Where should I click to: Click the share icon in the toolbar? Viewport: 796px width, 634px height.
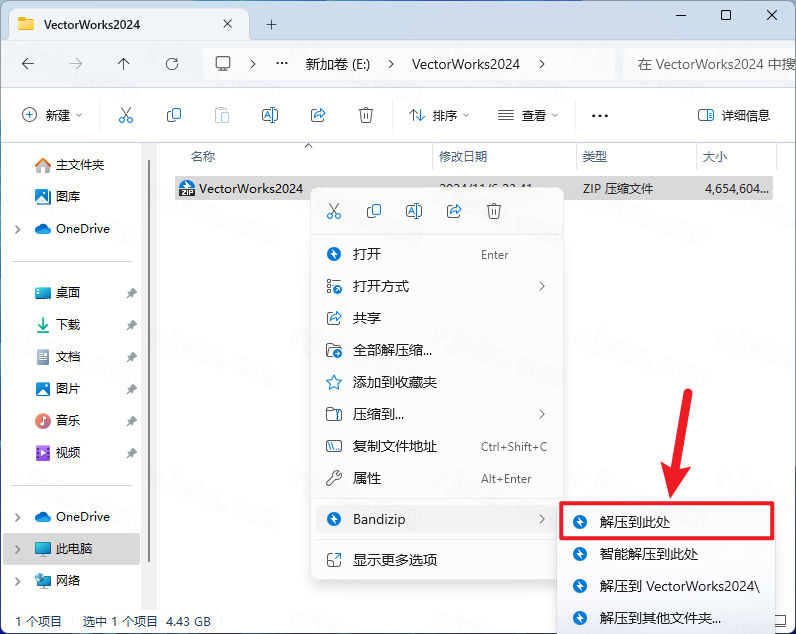pos(318,115)
